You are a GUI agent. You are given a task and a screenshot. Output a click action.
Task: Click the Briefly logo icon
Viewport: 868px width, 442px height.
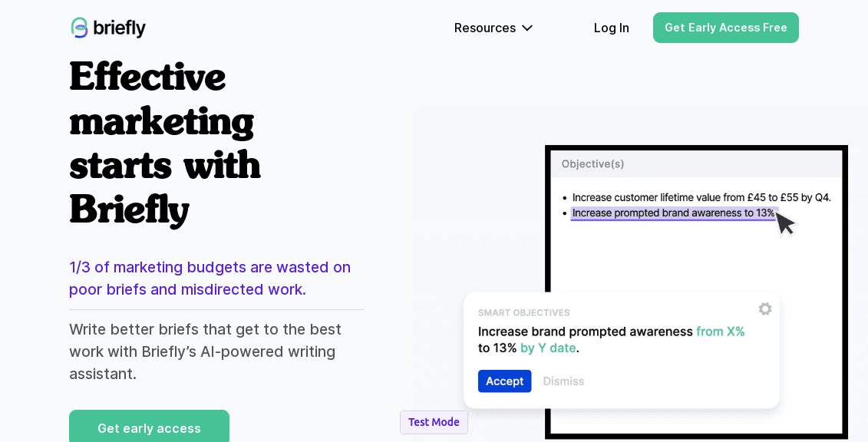(x=80, y=28)
